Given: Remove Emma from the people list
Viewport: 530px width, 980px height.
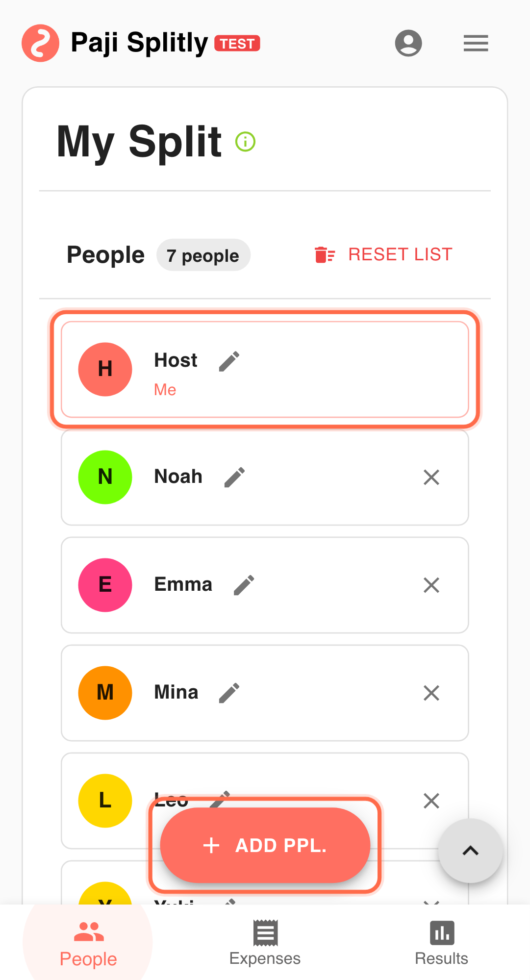Looking at the screenshot, I should [431, 585].
